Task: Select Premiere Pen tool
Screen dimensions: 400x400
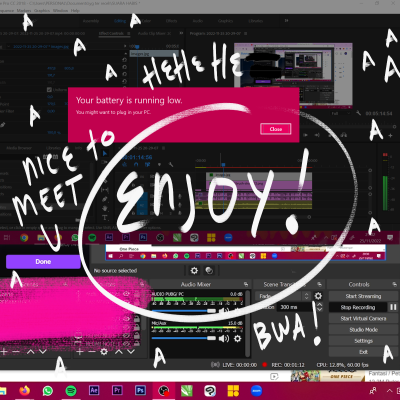Action: (x=105, y=199)
